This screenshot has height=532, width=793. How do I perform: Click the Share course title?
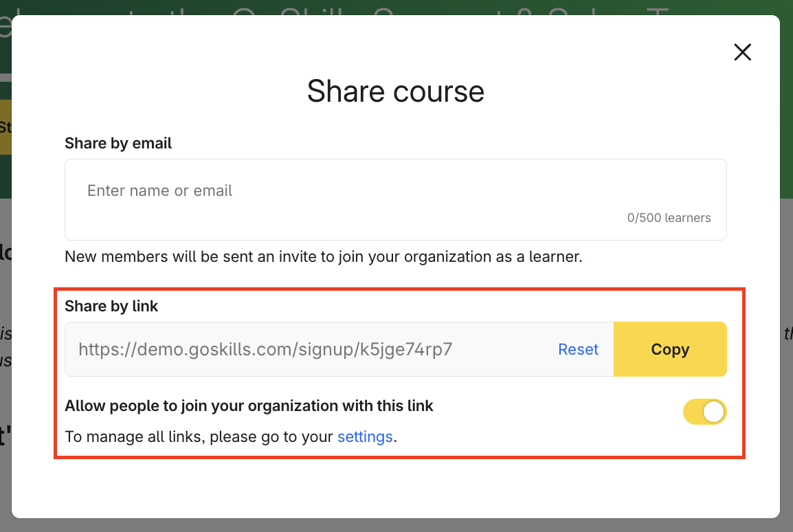pos(396,91)
